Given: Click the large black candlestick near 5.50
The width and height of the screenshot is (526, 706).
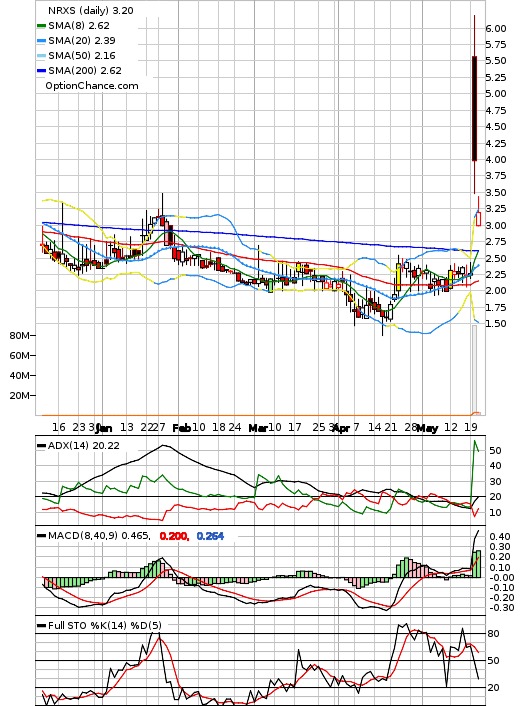Looking at the screenshot, I should coord(474,109).
